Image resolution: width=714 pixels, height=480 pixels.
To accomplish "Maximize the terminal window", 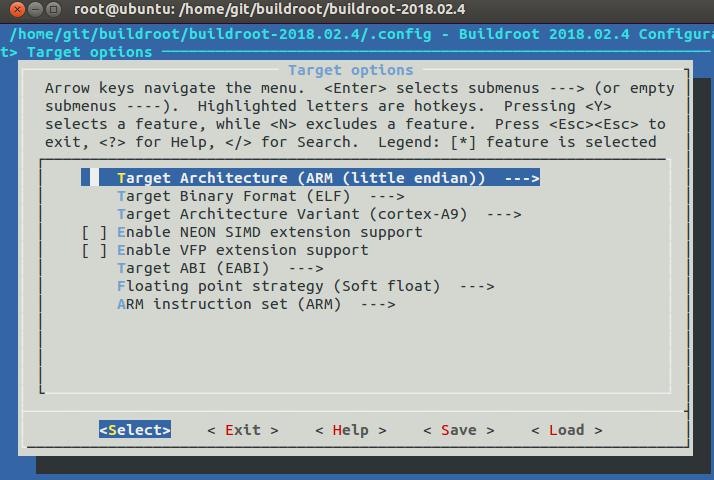I will (53, 9).
